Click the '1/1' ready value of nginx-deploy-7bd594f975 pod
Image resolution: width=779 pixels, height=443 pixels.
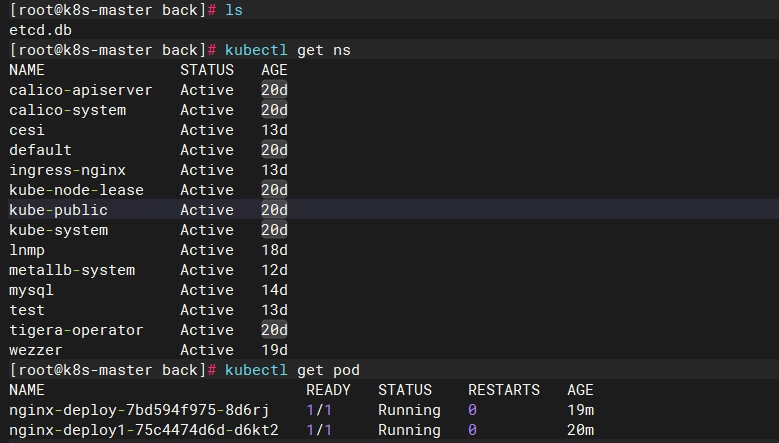click(319, 410)
